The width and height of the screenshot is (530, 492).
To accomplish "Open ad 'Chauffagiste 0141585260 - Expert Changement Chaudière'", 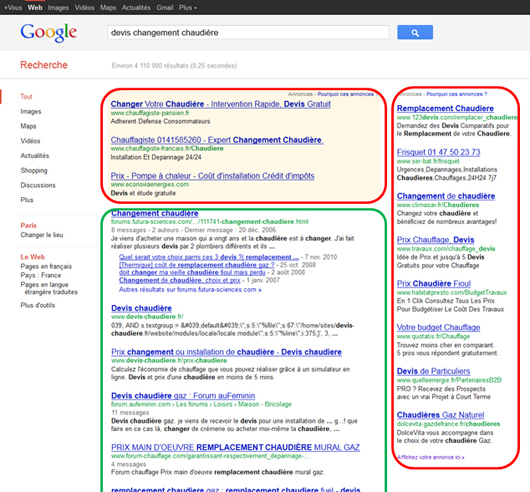I will pos(217,140).
